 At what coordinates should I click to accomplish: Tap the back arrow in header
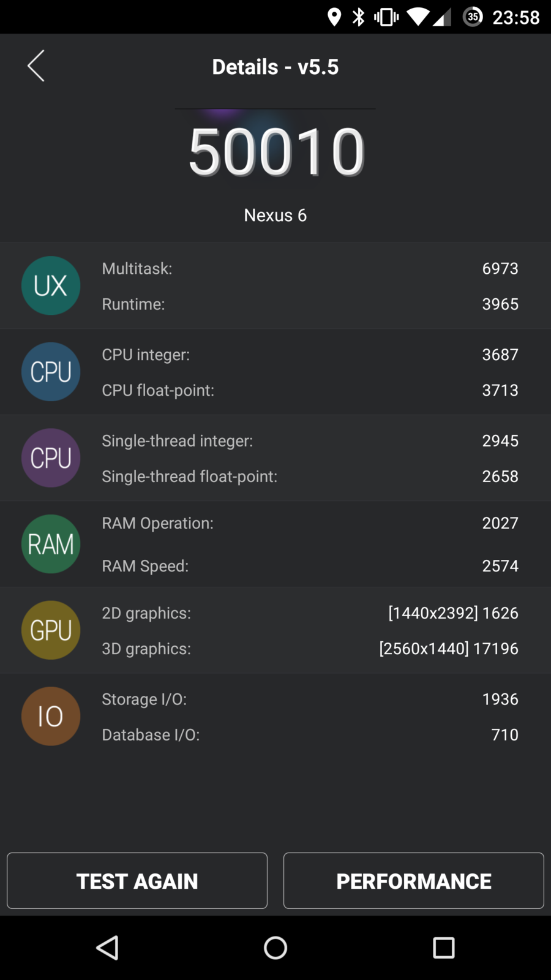[x=36, y=66]
